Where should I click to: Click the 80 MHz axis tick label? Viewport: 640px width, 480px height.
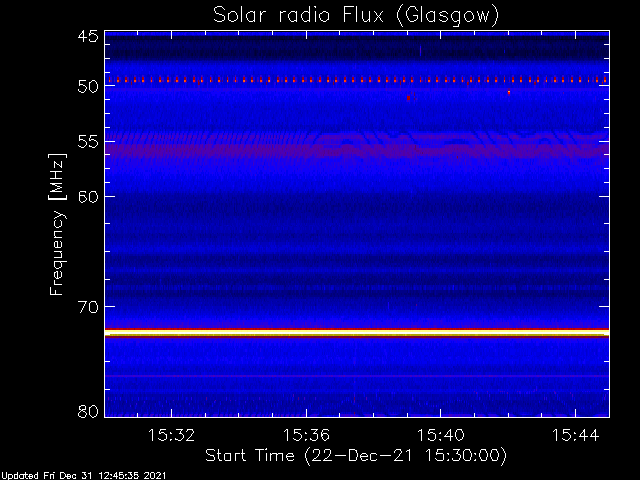coord(88,411)
